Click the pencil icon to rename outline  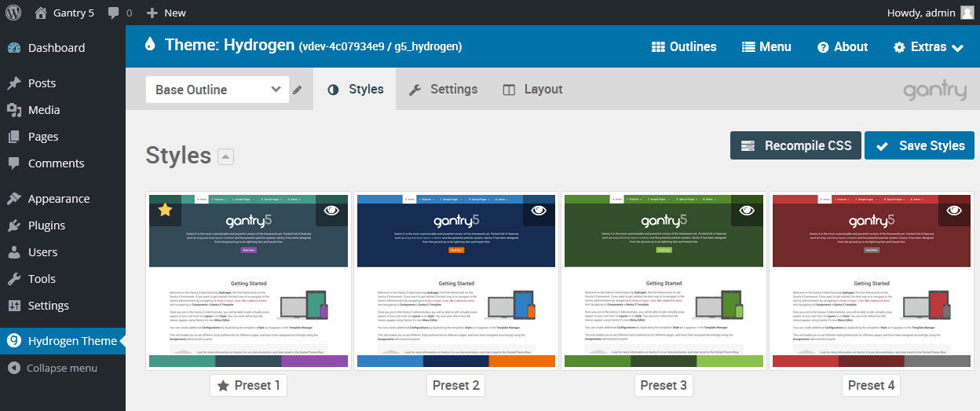(x=297, y=90)
